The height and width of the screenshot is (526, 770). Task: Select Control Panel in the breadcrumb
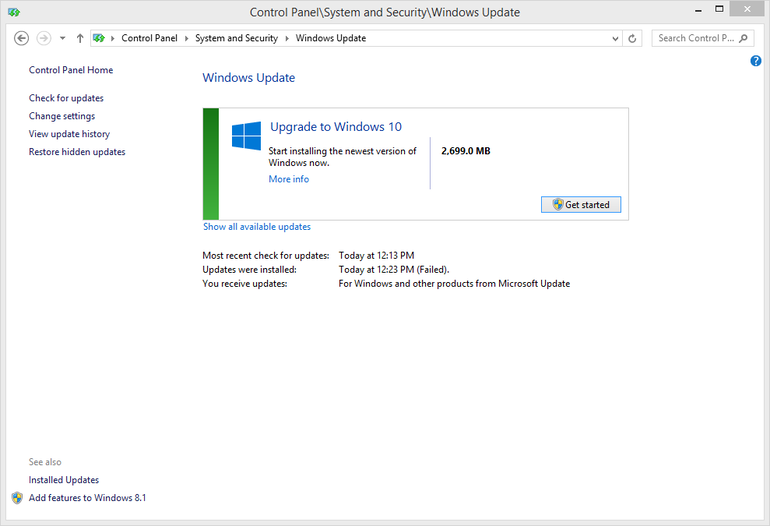pyautogui.click(x=149, y=38)
